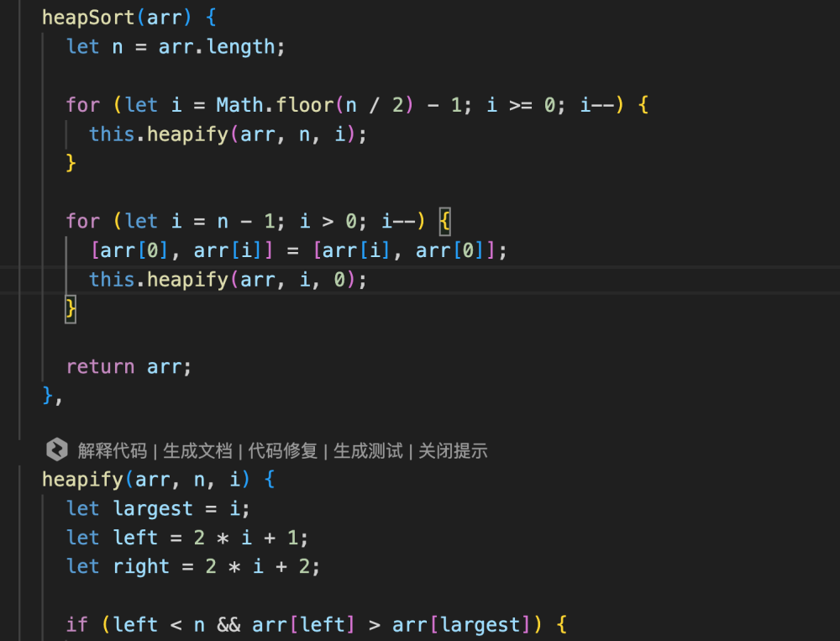Image resolution: width=840 pixels, height=641 pixels.
Task: Click the largest variable declaration
Action: click(x=153, y=509)
